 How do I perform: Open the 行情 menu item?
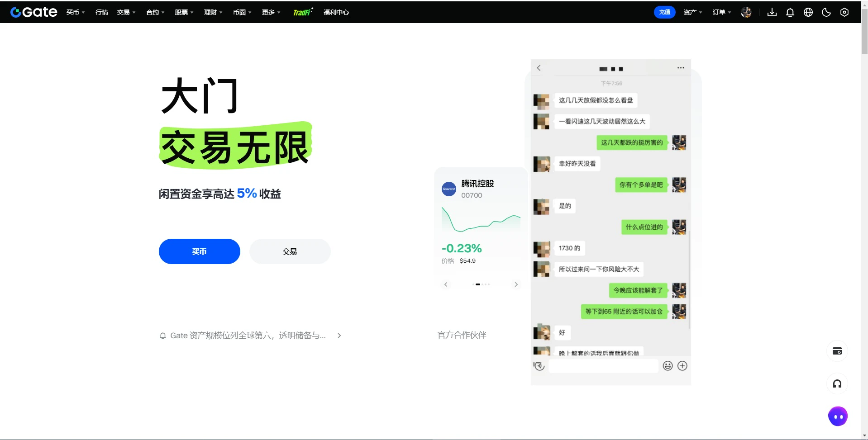(102, 12)
